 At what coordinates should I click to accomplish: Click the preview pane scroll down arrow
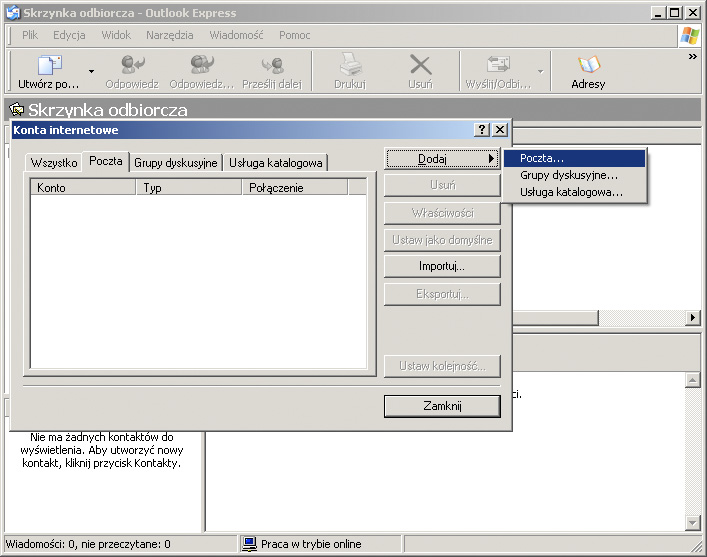click(692, 523)
